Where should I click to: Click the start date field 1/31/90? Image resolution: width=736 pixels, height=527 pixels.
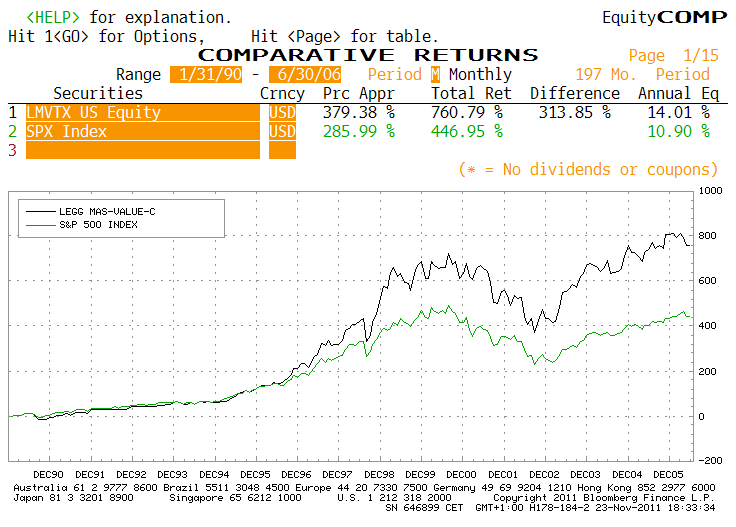click(x=206, y=75)
